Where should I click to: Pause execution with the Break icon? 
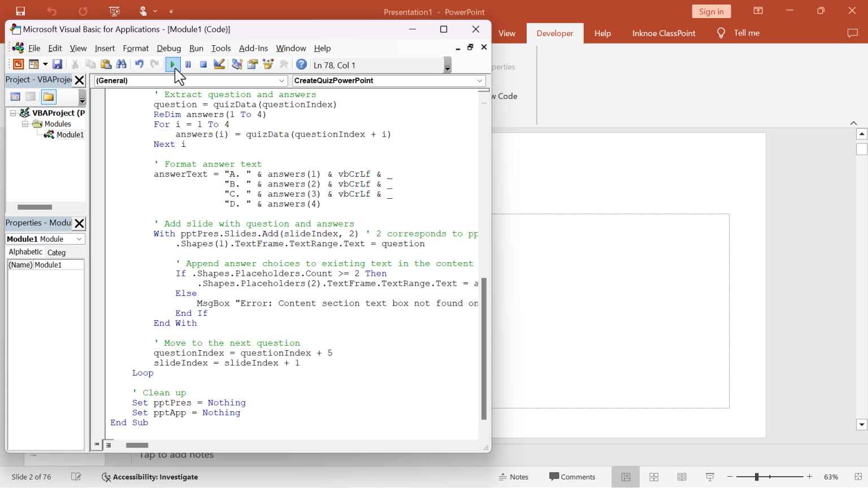[188, 64]
